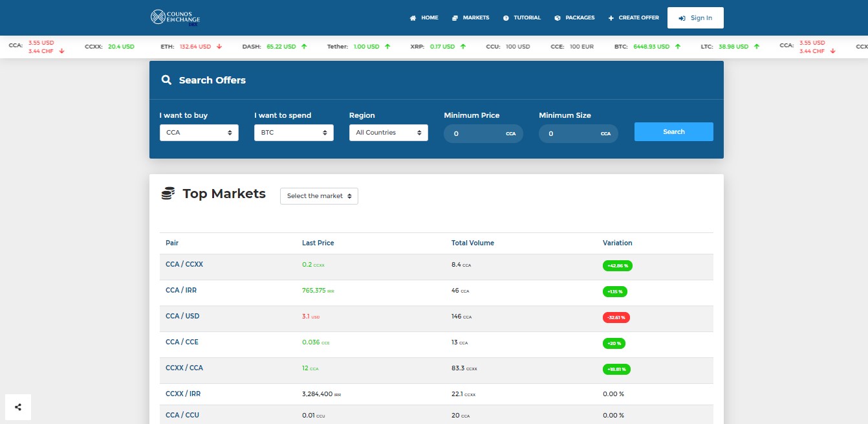
Task: Click the ETH 132.64 USD ticker price
Action: [195, 47]
